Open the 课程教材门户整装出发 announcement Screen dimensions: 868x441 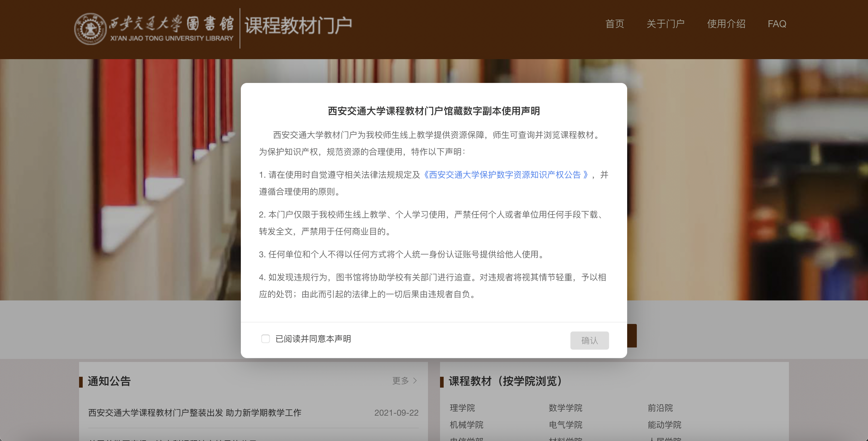195,413
